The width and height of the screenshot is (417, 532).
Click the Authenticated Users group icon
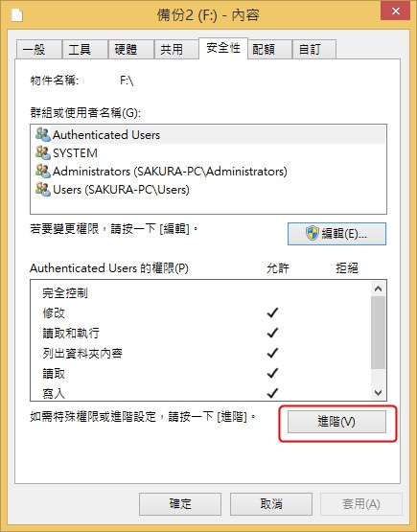tap(43, 135)
